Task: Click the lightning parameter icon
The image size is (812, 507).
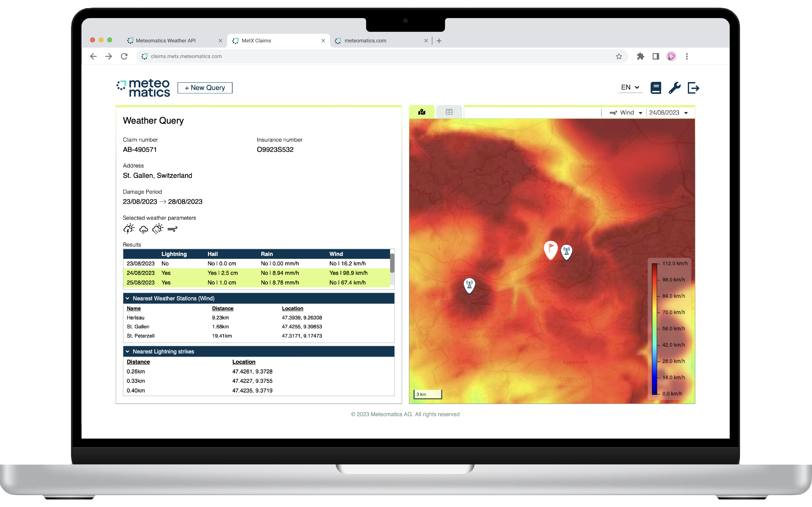Action: pyautogui.click(x=129, y=229)
